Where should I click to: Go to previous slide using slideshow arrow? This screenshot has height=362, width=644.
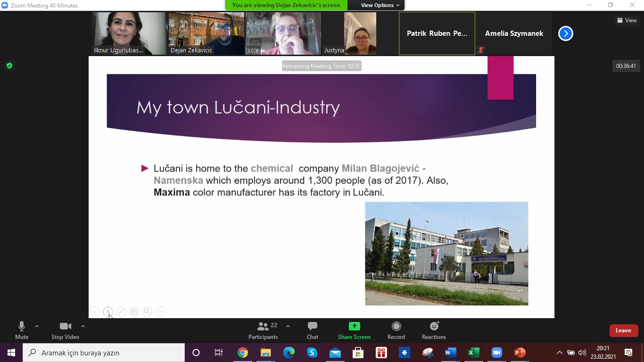tap(95, 312)
